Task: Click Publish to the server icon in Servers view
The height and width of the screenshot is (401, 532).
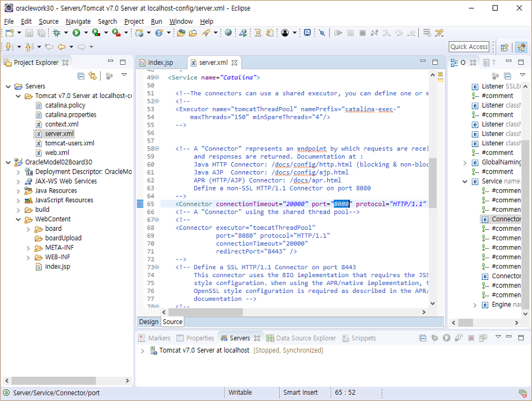Action: pyautogui.click(x=483, y=338)
